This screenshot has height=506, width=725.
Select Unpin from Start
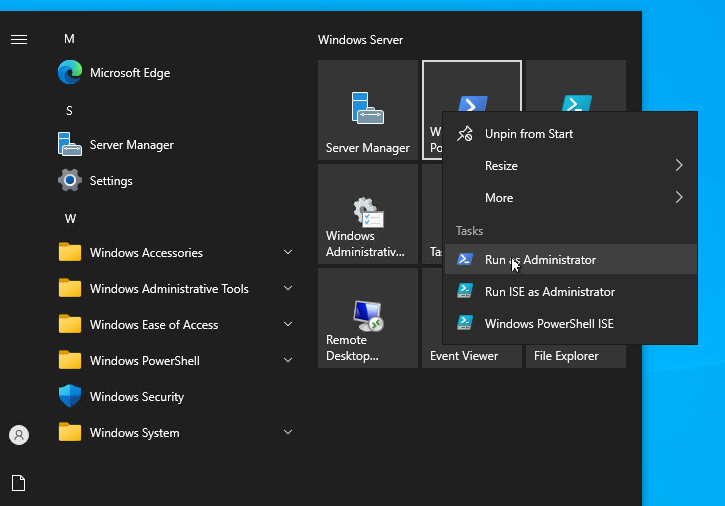pyautogui.click(x=571, y=134)
